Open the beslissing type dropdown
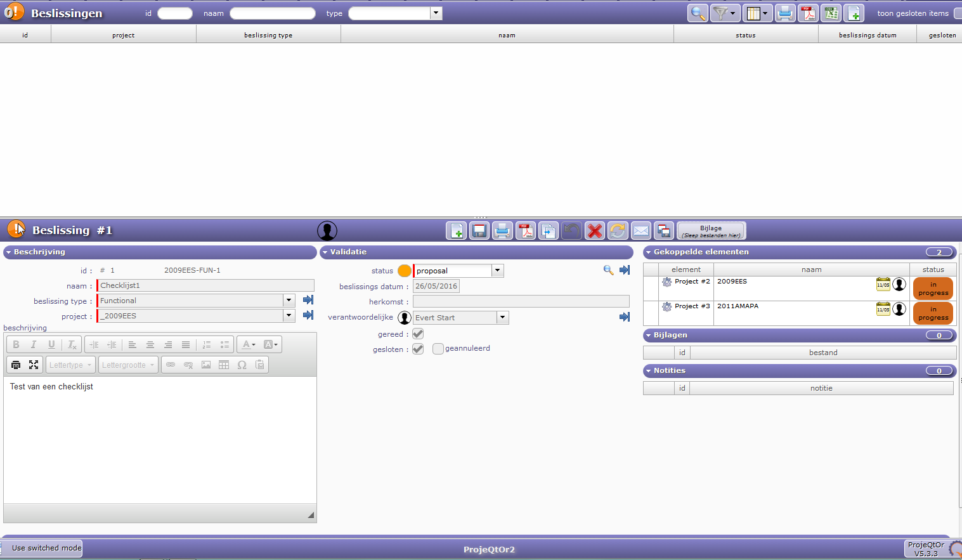Image resolution: width=962 pixels, height=560 pixels. pos(289,301)
